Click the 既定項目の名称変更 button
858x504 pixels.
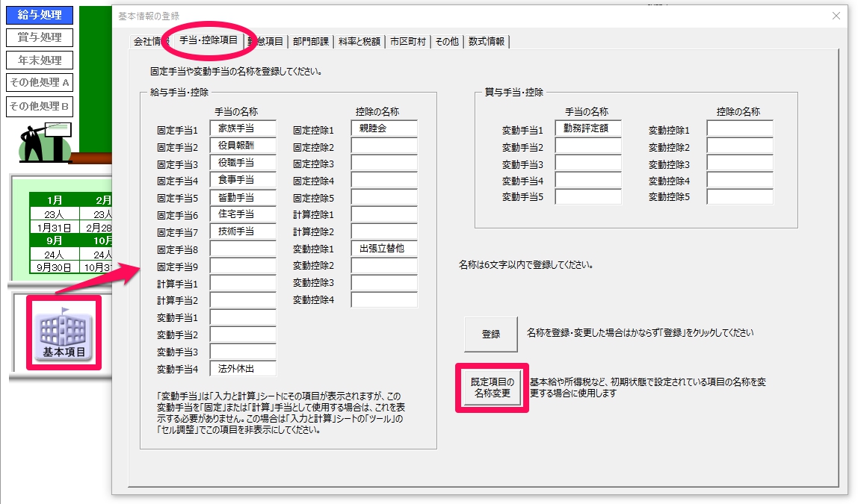pyautogui.click(x=493, y=388)
